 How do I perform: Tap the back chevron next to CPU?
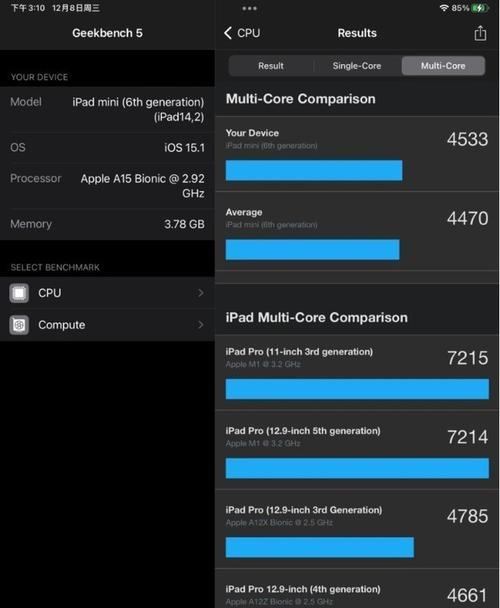[228, 33]
